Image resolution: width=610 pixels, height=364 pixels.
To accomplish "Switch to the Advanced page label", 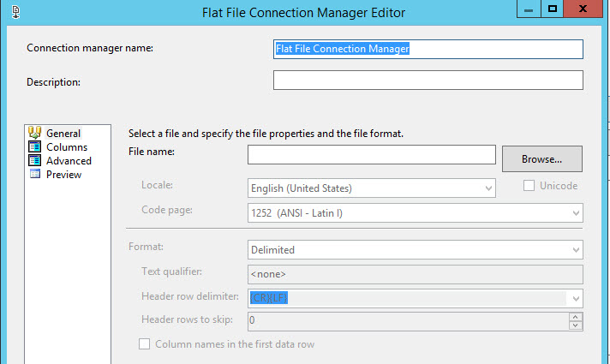I will tap(69, 160).
